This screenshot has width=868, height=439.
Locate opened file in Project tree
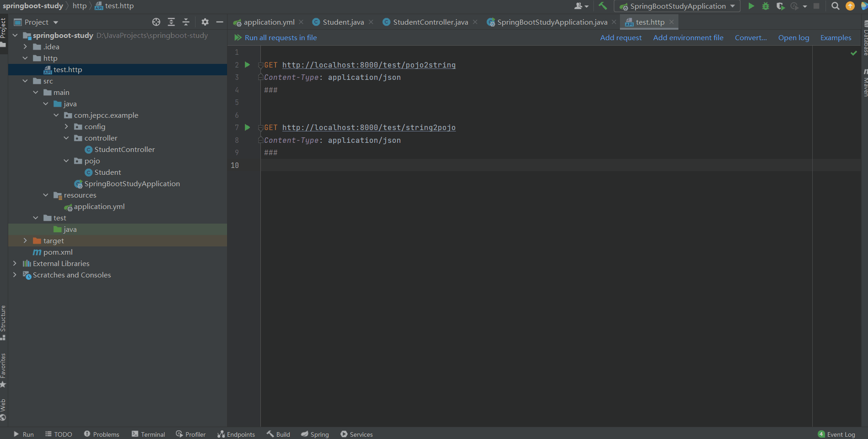(x=156, y=22)
